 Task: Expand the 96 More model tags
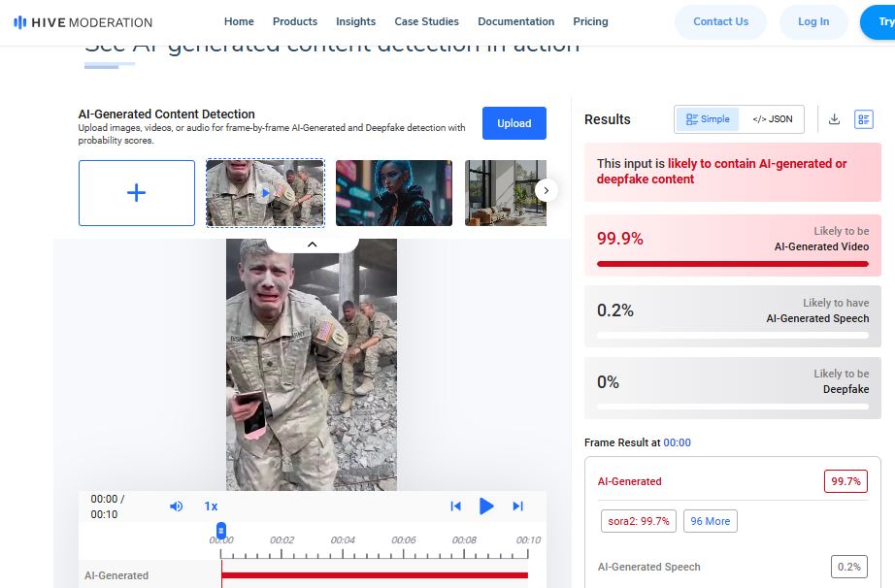click(710, 521)
